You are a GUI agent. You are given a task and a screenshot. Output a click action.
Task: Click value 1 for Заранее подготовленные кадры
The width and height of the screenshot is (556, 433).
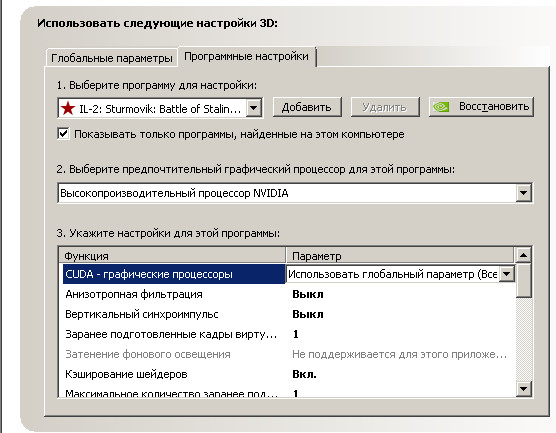tap(296, 334)
